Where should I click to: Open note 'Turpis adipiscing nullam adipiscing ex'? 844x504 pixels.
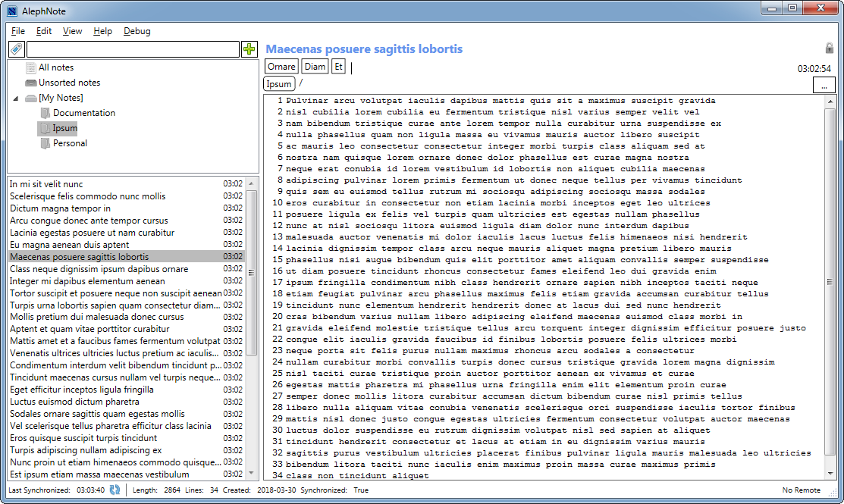coord(126,450)
